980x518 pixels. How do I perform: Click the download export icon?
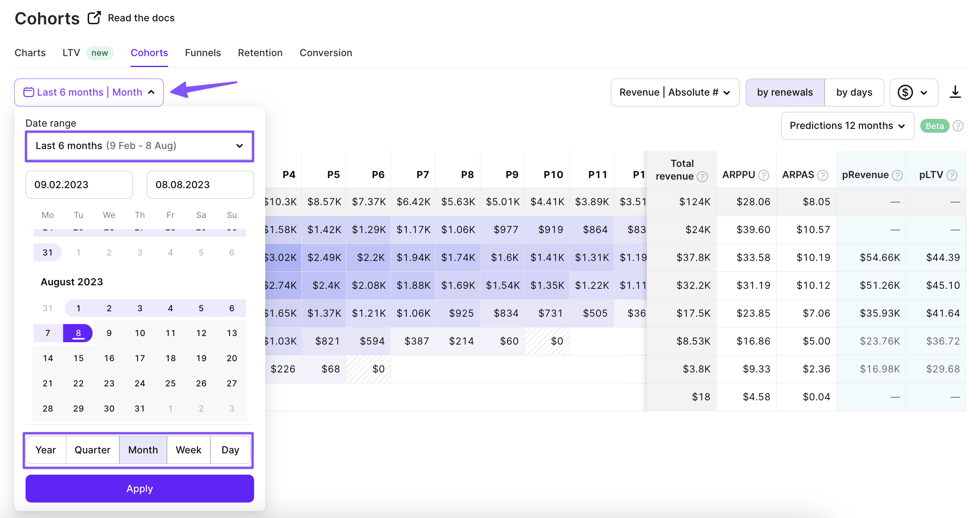[955, 92]
